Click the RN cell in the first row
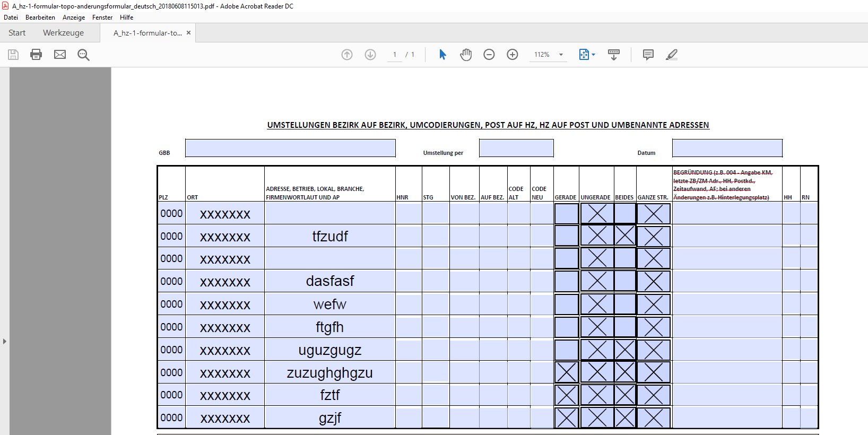The height and width of the screenshot is (435, 868). [x=809, y=213]
